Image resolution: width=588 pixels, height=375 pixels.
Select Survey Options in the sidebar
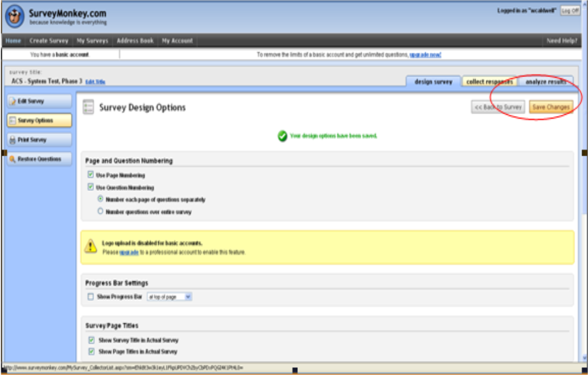coord(39,120)
